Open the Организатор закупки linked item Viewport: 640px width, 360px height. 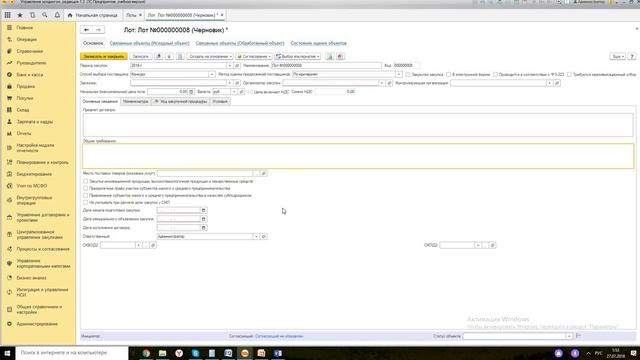click(389, 83)
